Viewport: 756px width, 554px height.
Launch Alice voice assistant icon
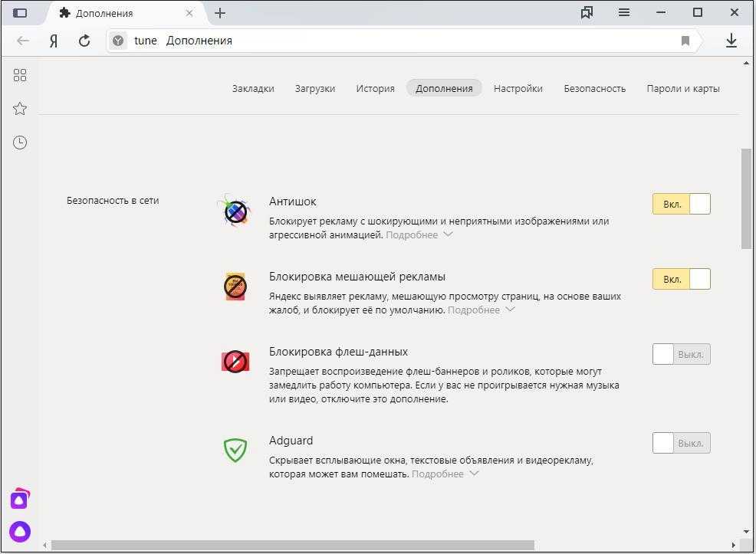pyautogui.click(x=20, y=531)
